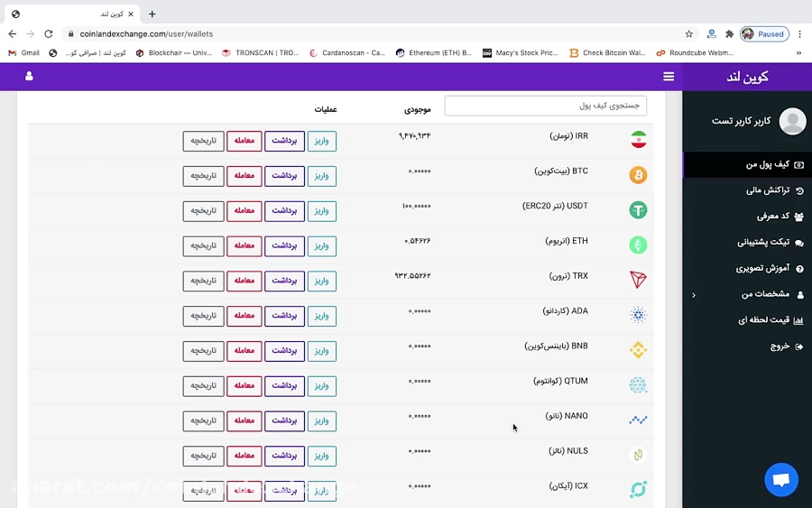The width and height of the screenshot is (812, 508).
Task: Click تاریخچه history for NULS row
Action: 203,456
